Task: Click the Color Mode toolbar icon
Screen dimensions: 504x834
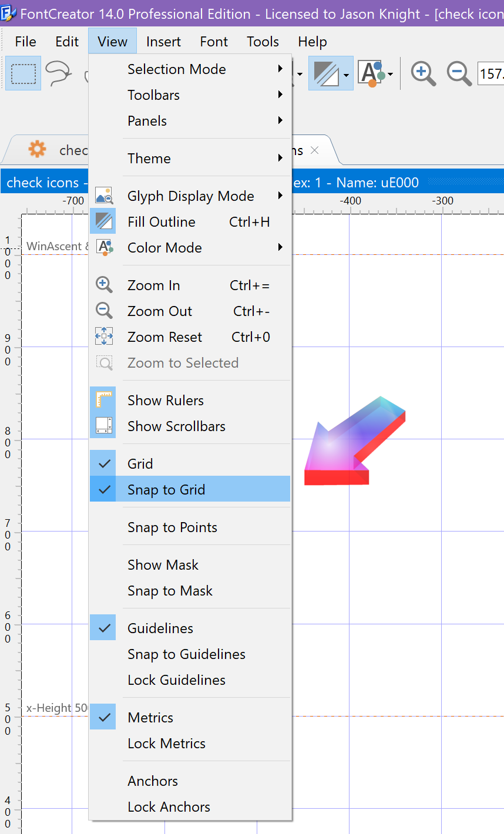Action: pyautogui.click(x=372, y=73)
